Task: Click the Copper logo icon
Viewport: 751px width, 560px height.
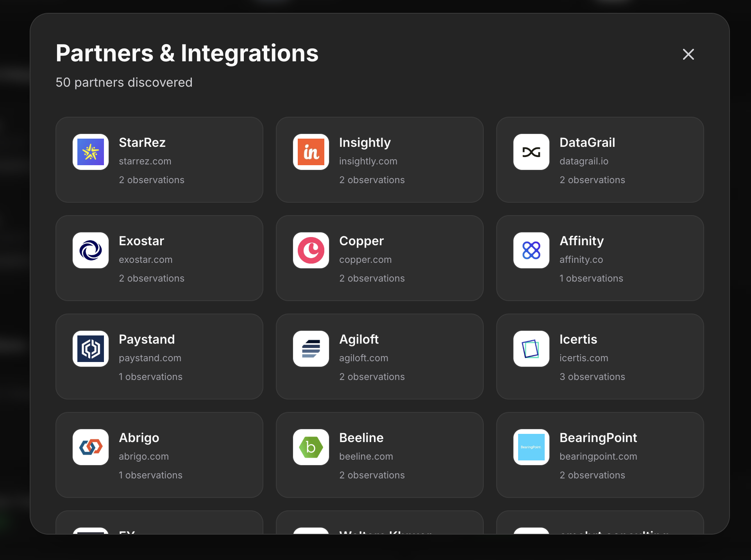Action: pyautogui.click(x=311, y=250)
